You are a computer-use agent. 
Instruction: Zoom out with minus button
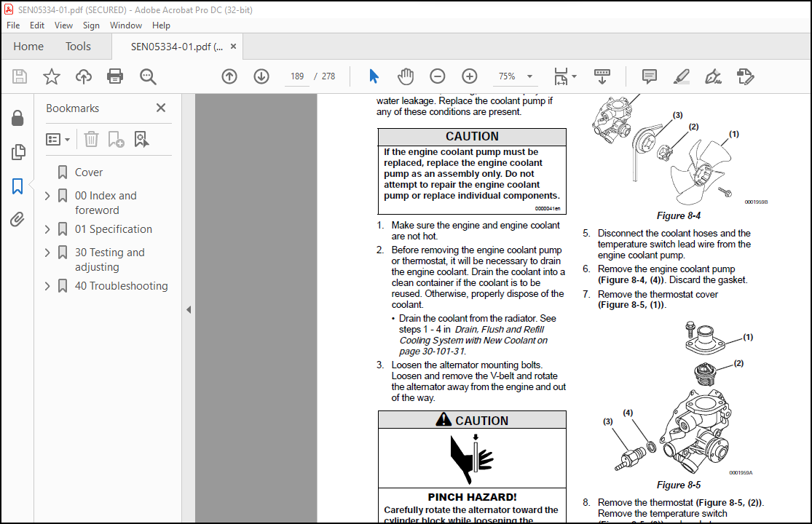pyautogui.click(x=438, y=76)
